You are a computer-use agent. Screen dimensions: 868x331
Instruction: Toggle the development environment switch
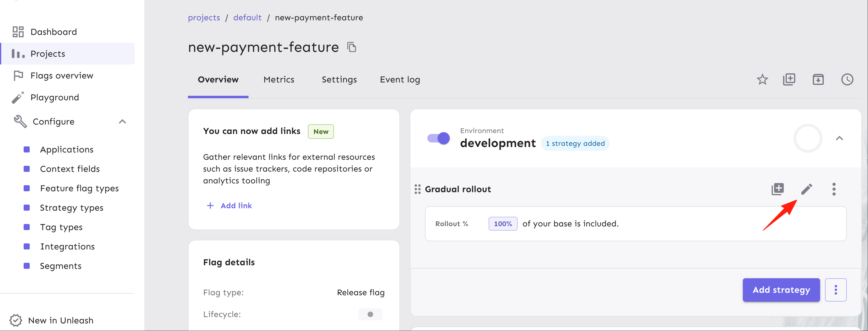coord(438,138)
